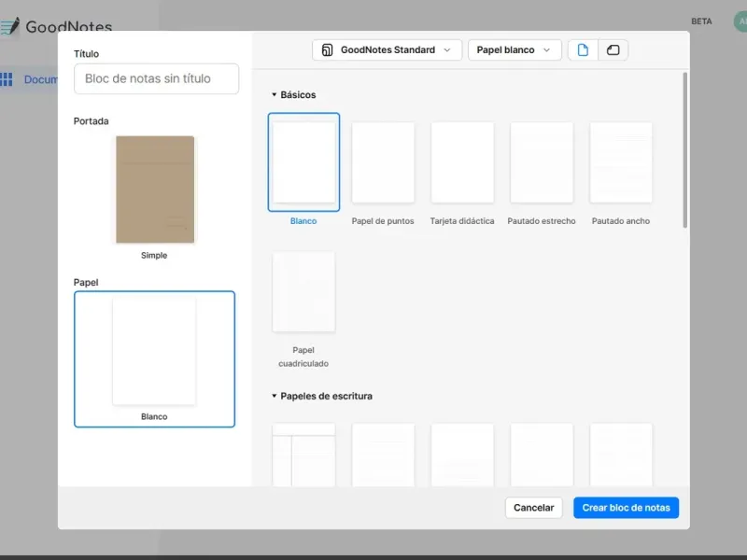This screenshot has height=560, width=747.
Task: Open the GoodNotes Standard size dropdown
Action: point(387,50)
